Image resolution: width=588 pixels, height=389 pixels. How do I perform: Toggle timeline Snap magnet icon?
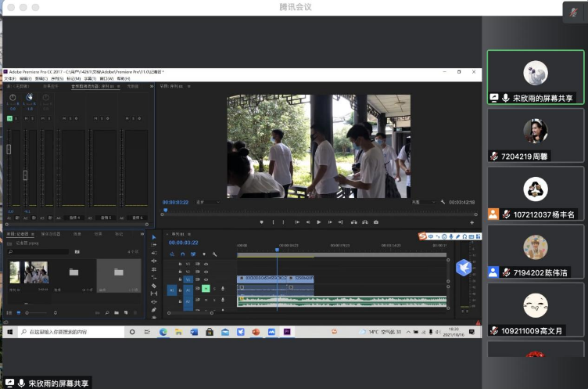(182, 254)
